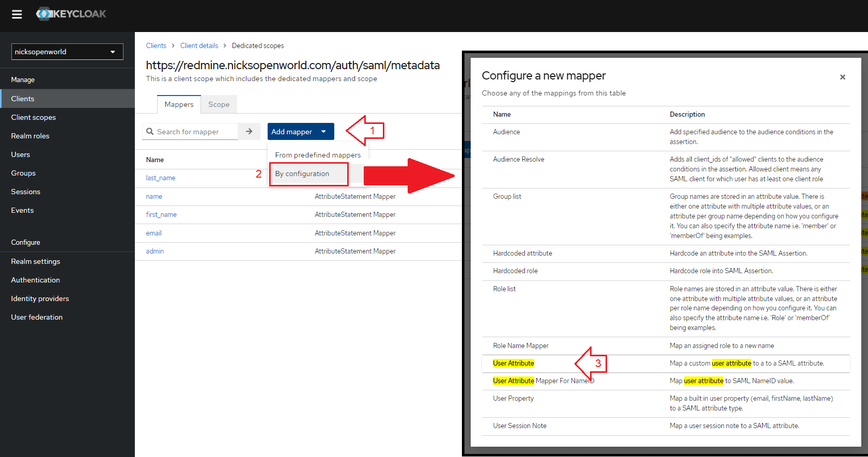Open the email mapper link
This screenshot has height=457, width=868.
tap(154, 233)
